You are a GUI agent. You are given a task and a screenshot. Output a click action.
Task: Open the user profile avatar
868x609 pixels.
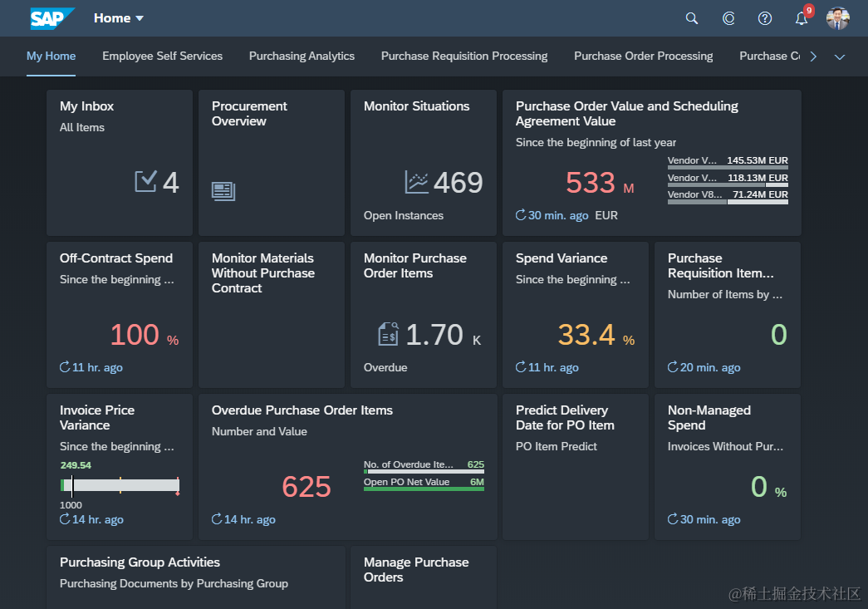(x=837, y=18)
